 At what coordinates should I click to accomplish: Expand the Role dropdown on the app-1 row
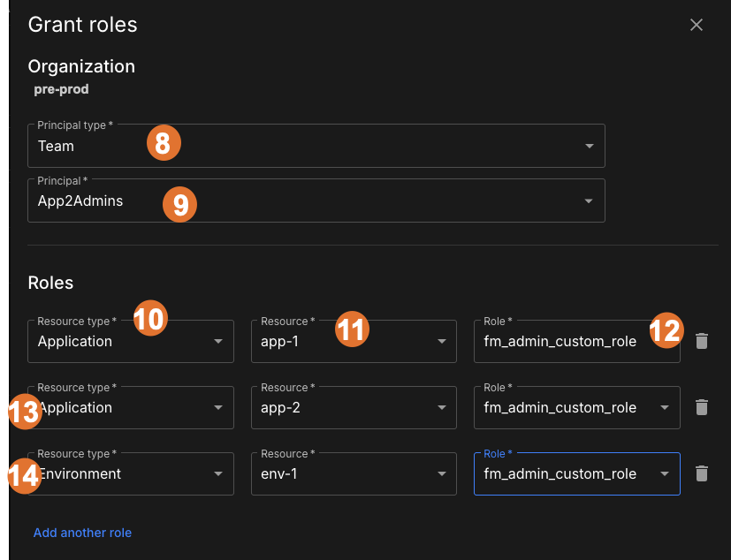point(666,341)
